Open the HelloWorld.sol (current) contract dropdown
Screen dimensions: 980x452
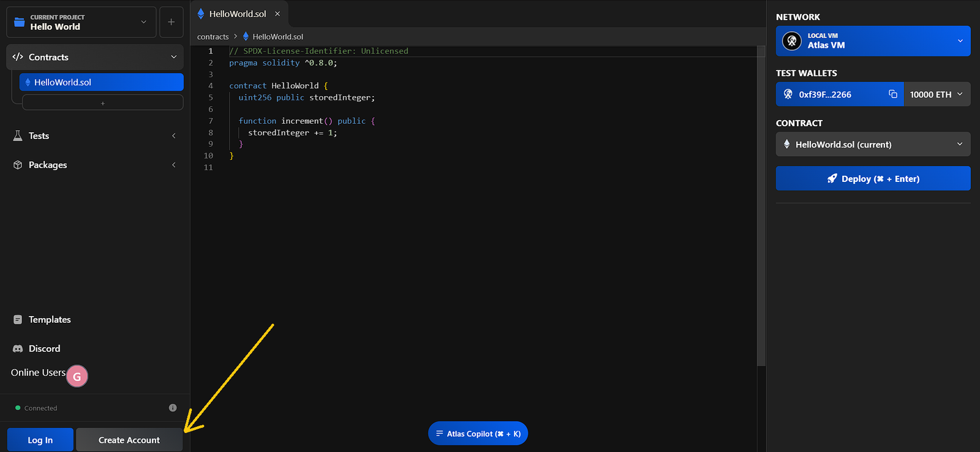coord(873,145)
